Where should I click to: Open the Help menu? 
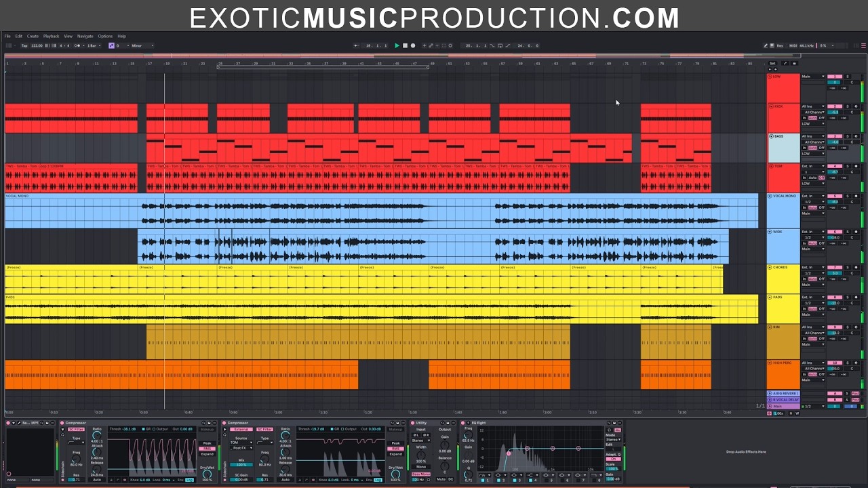[122, 36]
